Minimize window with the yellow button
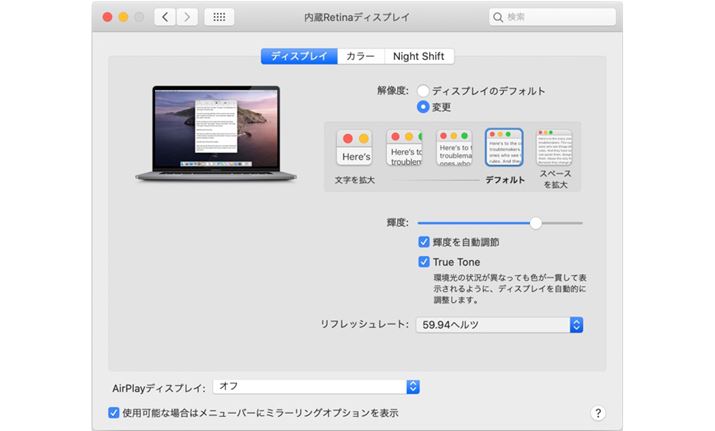 [x=123, y=17]
